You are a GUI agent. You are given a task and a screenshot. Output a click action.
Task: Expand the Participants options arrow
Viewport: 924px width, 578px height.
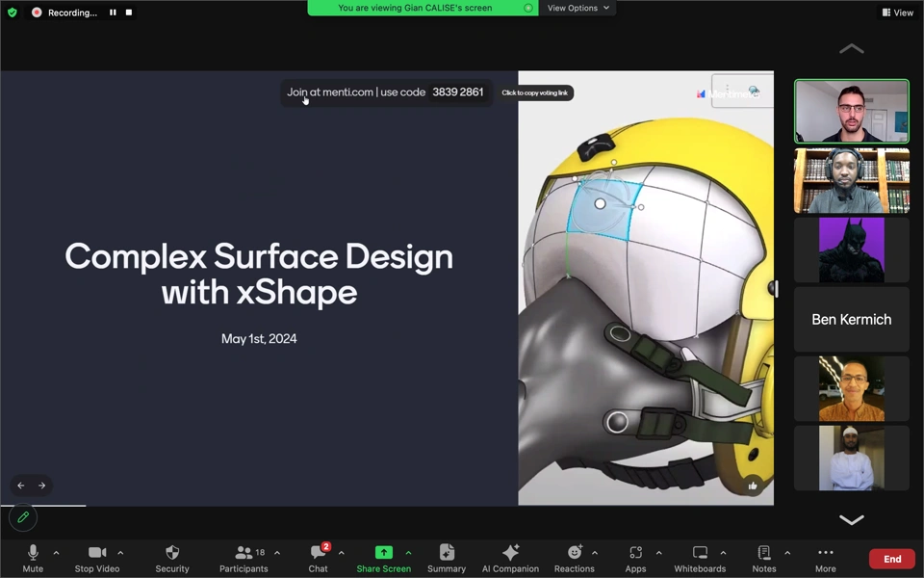(277, 553)
